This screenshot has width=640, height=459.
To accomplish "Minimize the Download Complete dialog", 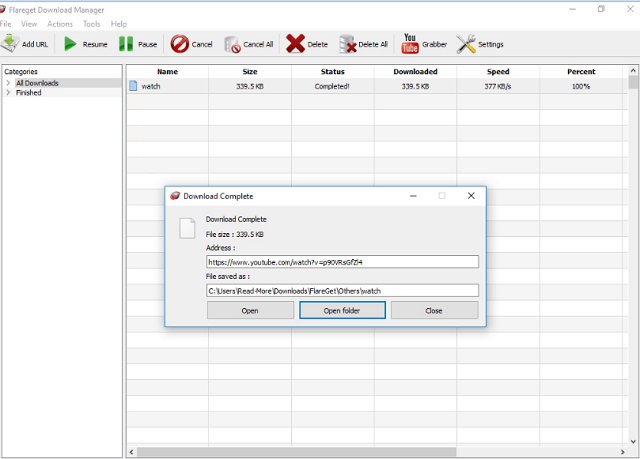I will (x=413, y=196).
